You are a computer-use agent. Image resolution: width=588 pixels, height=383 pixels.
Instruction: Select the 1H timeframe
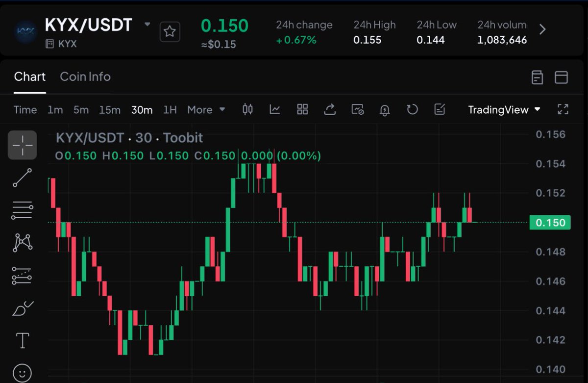tap(170, 110)
